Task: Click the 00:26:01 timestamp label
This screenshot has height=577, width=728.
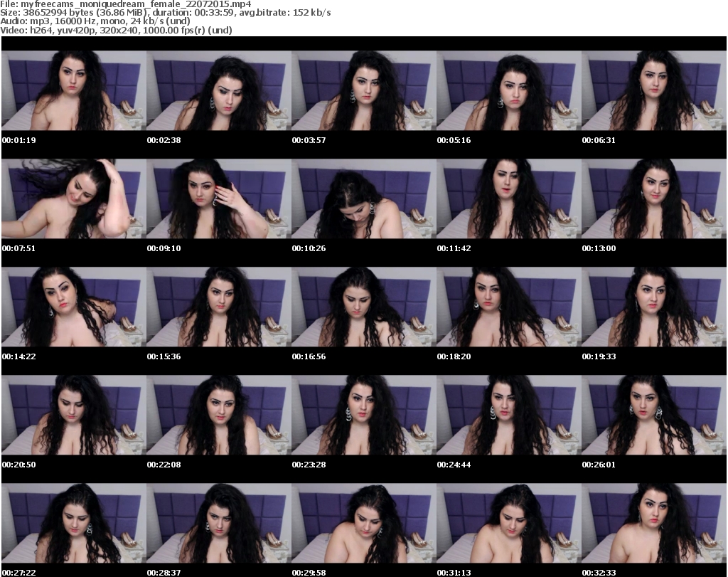Action: [x=599, y=465]
